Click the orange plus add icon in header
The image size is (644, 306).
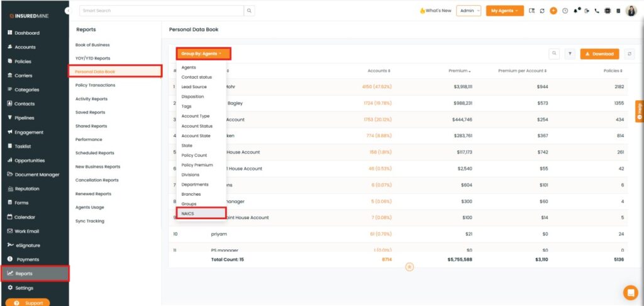pos(553,11)
